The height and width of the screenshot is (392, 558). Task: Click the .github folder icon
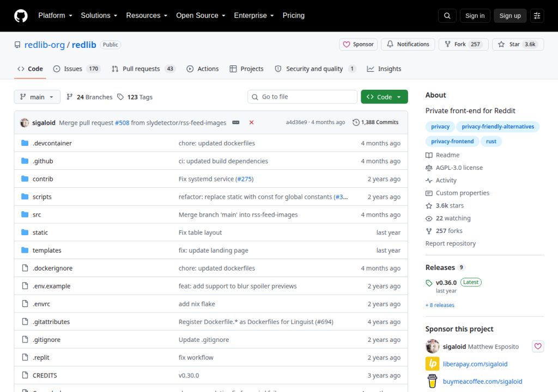click(25, 161)
